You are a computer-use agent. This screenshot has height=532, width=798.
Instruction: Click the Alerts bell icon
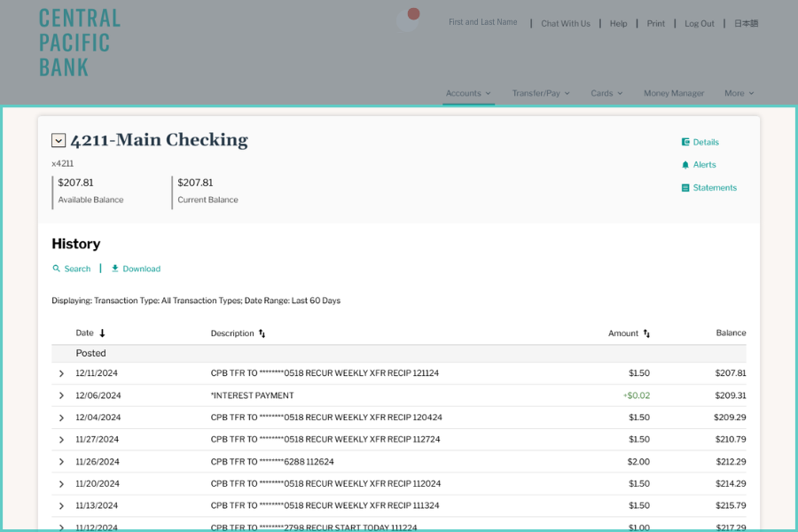pos(685,165)
